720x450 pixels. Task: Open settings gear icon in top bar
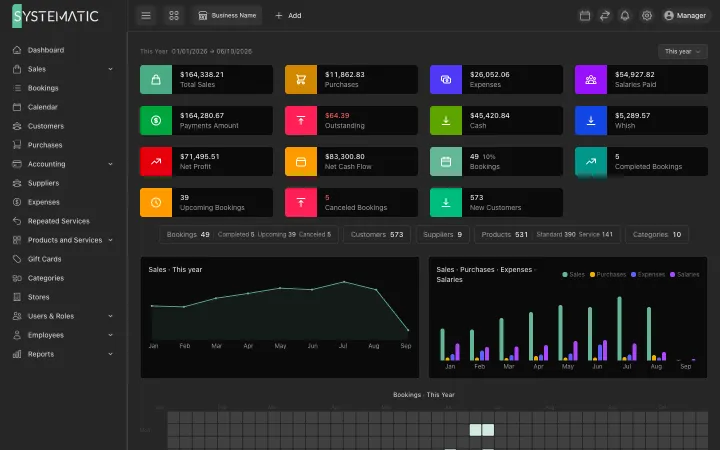pyautogui.click(x=647, y=16)
